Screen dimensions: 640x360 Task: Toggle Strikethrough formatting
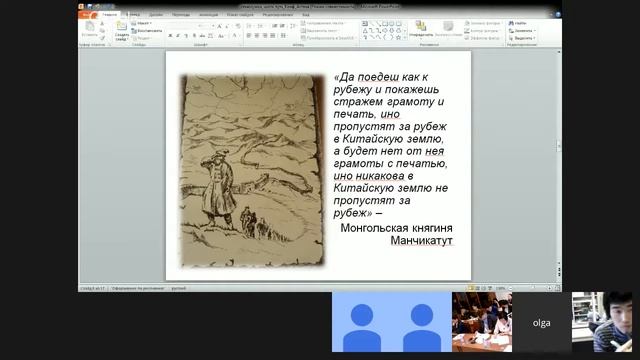click(x=202, y=36)
